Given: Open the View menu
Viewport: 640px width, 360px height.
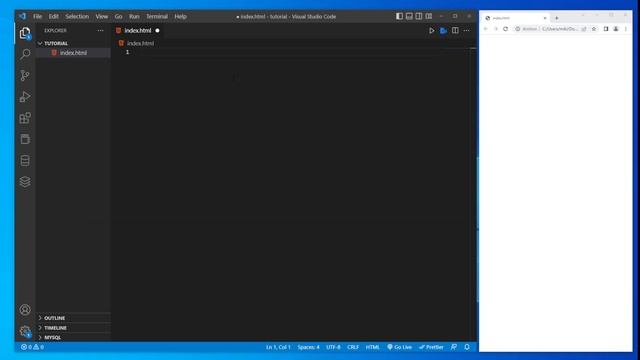Looking at the screenshot, I should [102, 16].
